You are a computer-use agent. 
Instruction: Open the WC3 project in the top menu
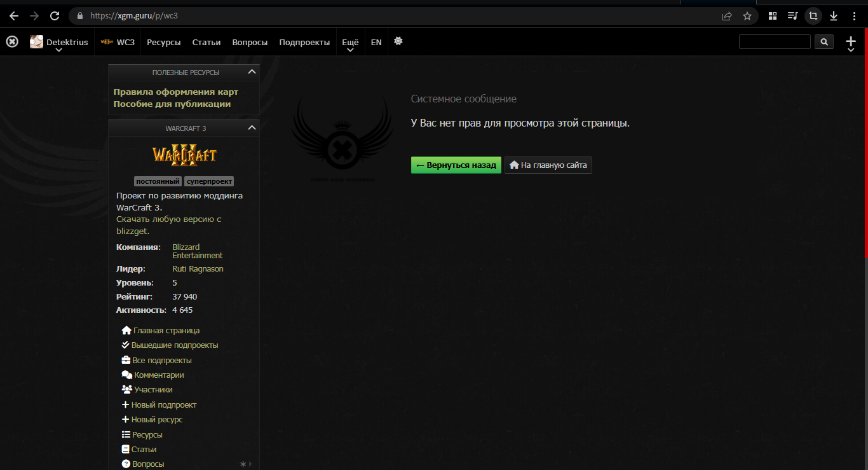(x=118, y=42)
